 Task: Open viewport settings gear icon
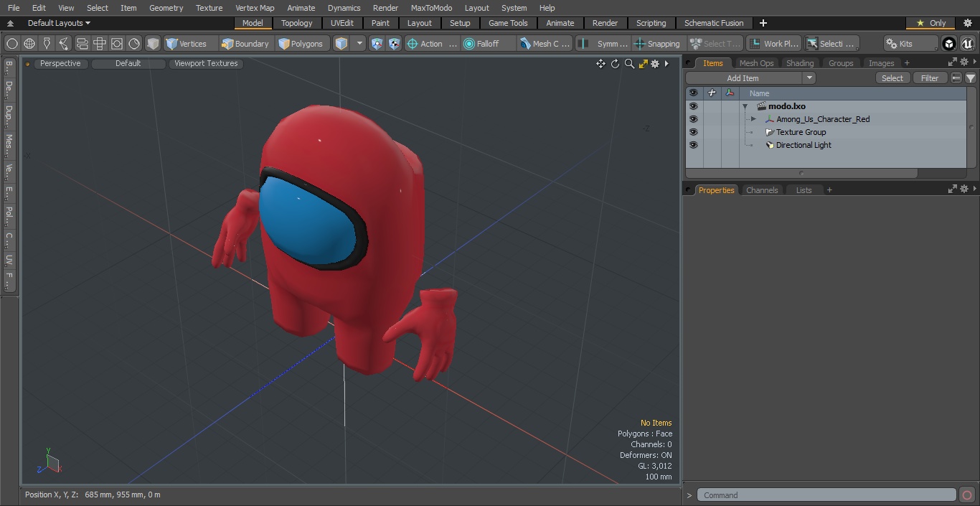655,64
